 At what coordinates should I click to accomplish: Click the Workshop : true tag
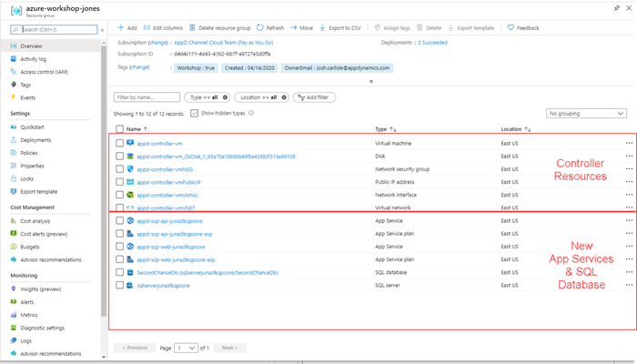196,68
